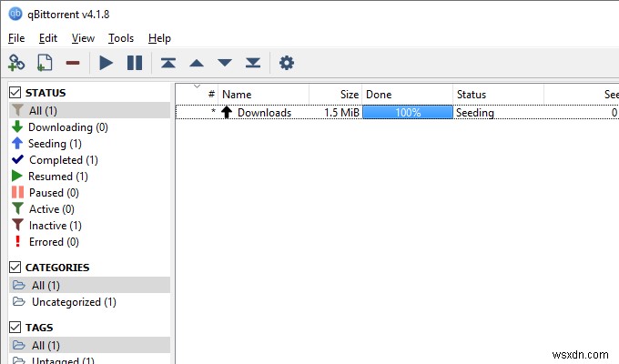Filter by Errored (0) status

pyautogui.click(x=89, y=242)
